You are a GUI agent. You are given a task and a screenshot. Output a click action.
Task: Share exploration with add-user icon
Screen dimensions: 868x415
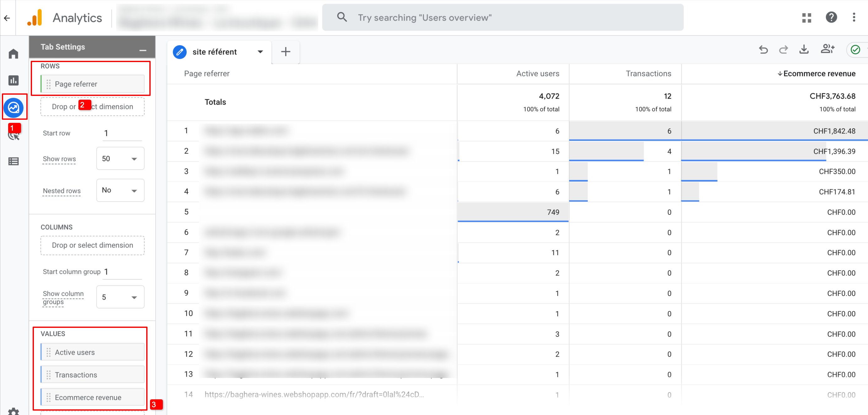[x=827, y=50]
